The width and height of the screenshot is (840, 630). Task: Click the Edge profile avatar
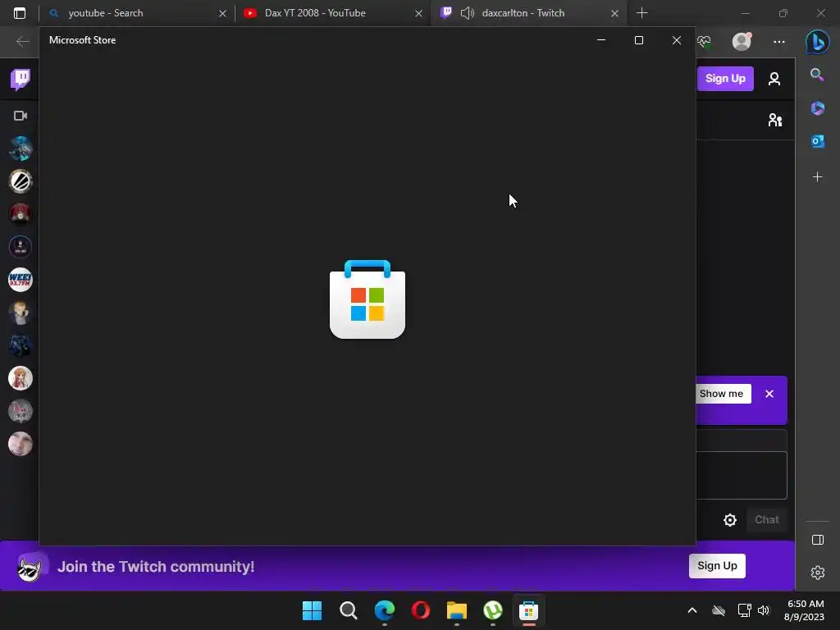742,41
